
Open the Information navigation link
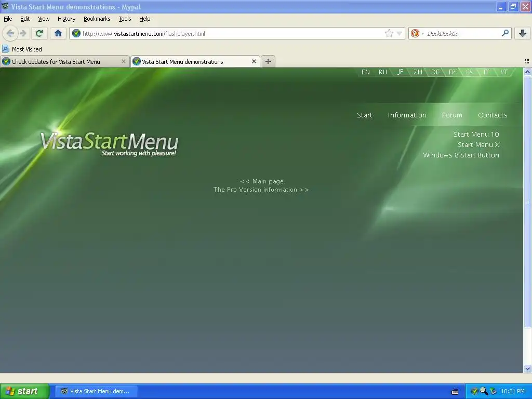coord(407,115)
